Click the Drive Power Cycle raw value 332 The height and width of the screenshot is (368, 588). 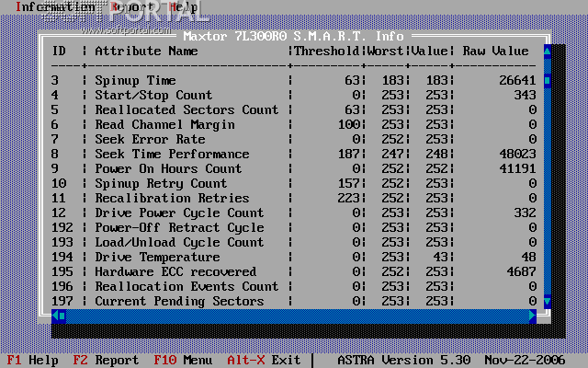pos(525,213)
